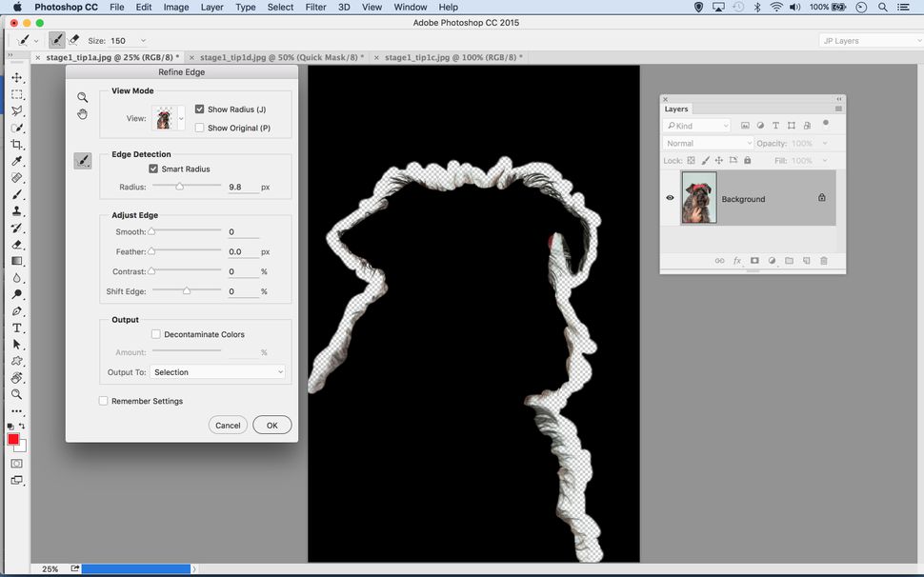Click the Refine Radius brush icon
The width and height of the screenshot is (924, 577).
82,160
